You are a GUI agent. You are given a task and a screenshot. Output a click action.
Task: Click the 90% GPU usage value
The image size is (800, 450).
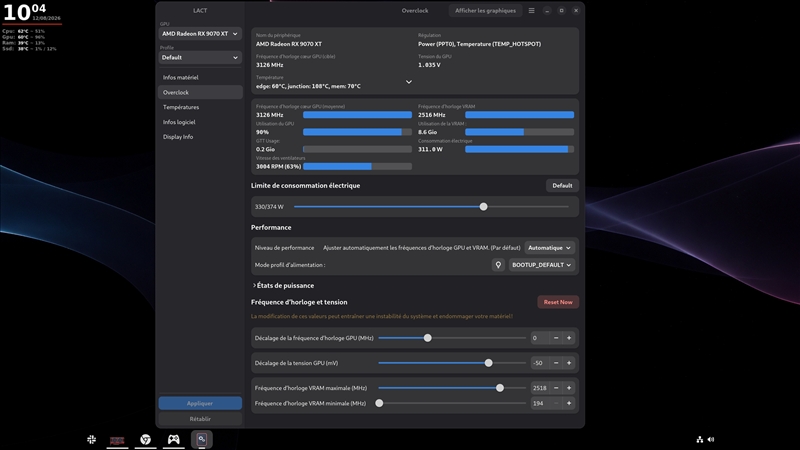(x=262, y=132)
